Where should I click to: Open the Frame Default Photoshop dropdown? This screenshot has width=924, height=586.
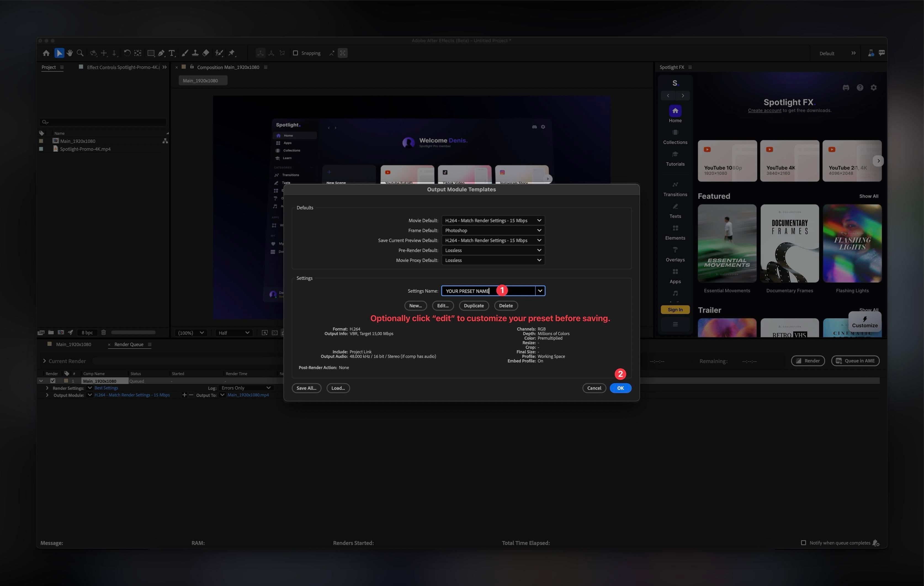pos(493,230)
